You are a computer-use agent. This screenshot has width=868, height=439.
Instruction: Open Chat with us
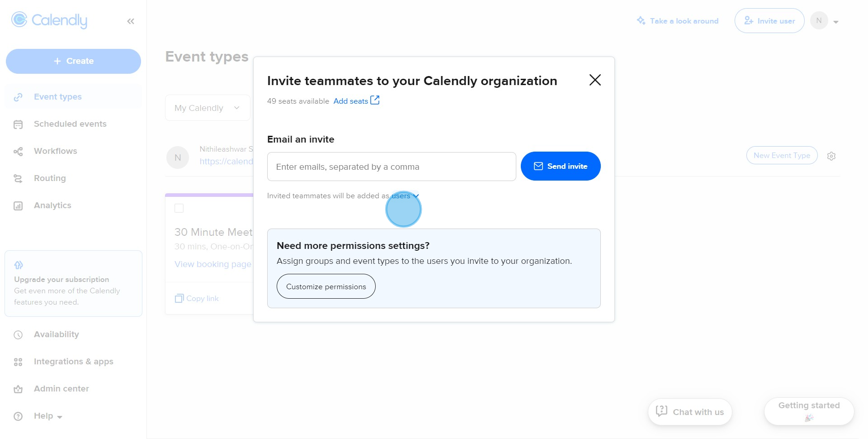click(x=690, y=412)
